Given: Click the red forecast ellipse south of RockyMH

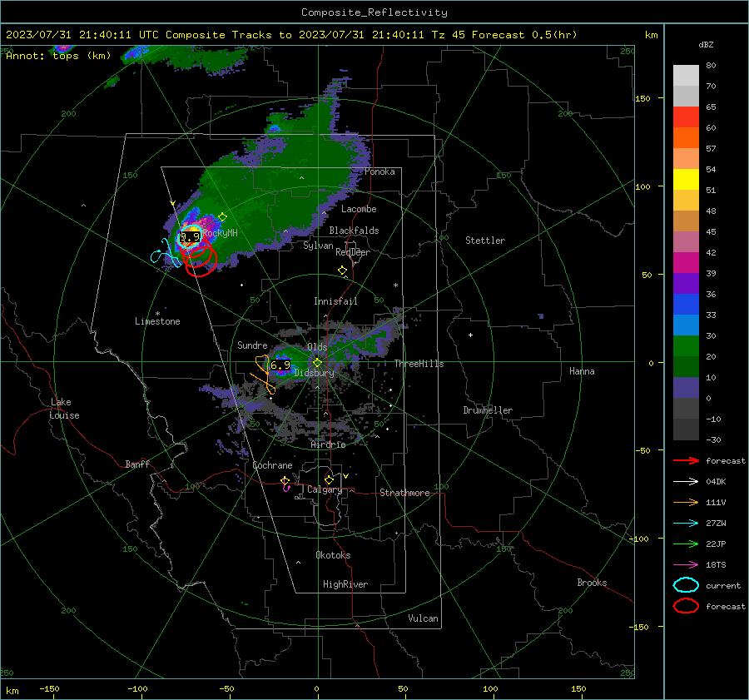Looking at the screenshot, I should [x=201, y=261].
